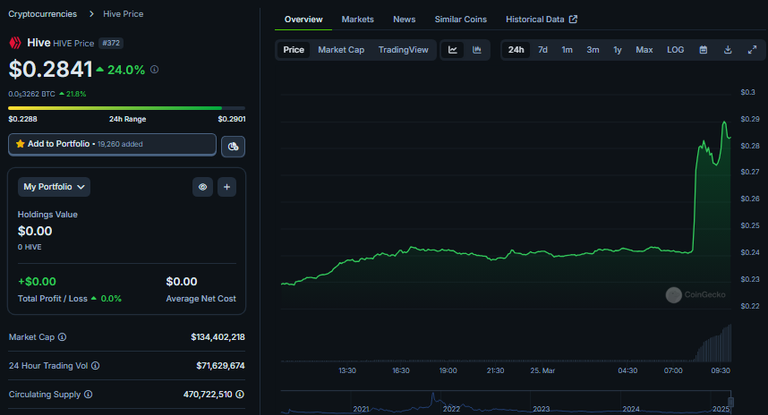This screenshot has width=768, height=415.
Task: Switch chart to TradingView
Action: pos(403,50)
